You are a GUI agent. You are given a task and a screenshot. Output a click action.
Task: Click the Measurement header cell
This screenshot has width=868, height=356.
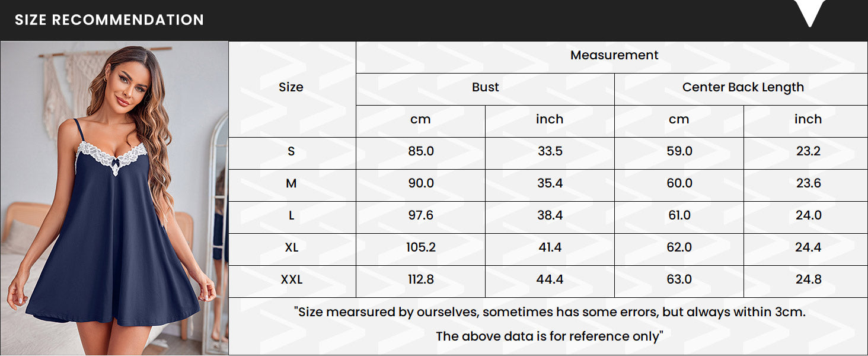point(614,55)
